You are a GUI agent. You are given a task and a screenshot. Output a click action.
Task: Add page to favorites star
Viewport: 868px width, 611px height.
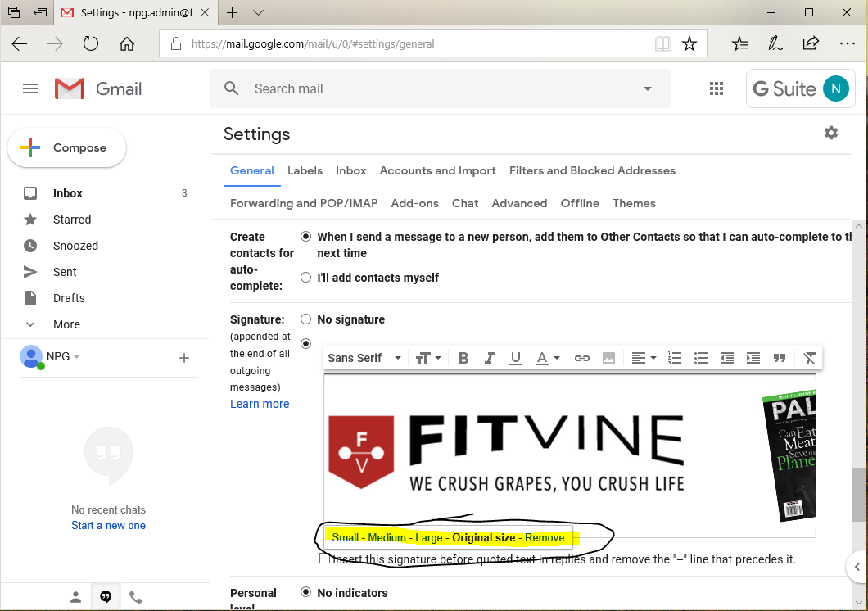click(x=689, y=43)
